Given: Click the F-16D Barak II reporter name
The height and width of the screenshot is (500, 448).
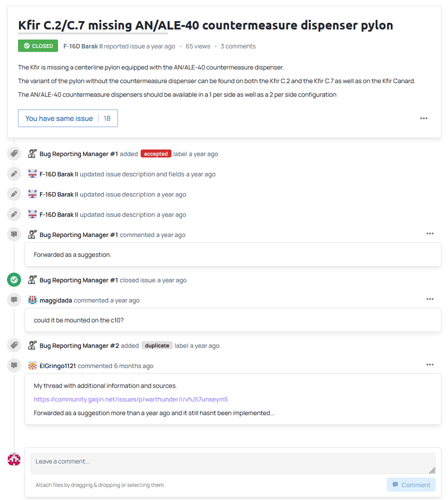Looking at the screenshot, I should (83, 46).
